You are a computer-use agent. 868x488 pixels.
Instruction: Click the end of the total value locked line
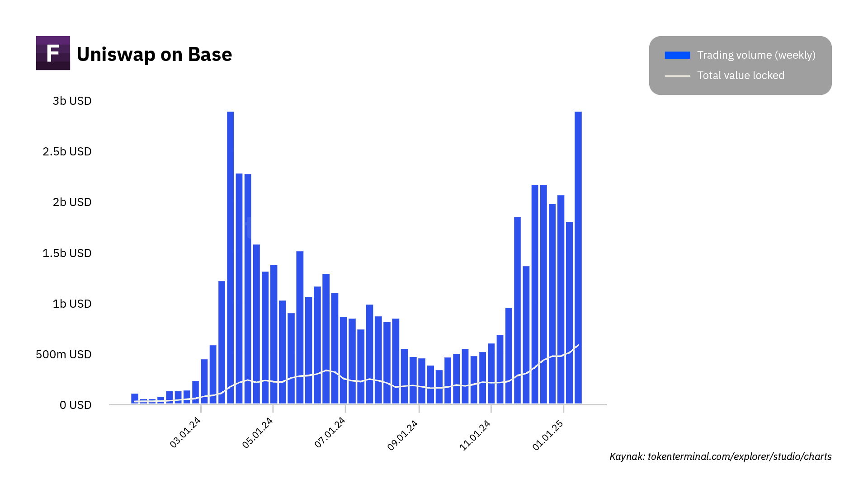point(578,345)
